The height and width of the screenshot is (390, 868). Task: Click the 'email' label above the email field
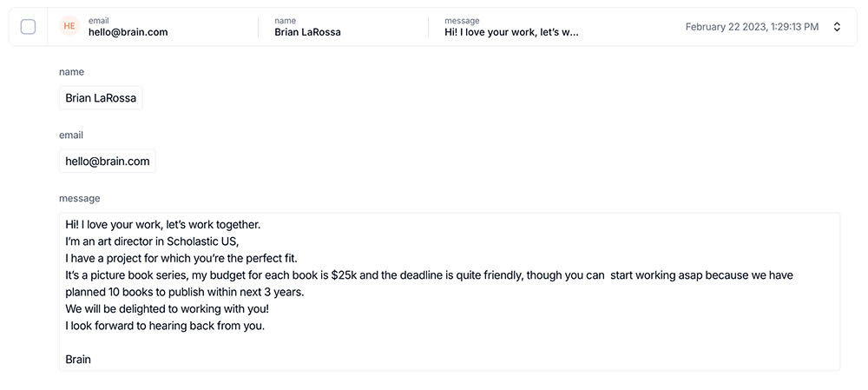tap(71, 136)
